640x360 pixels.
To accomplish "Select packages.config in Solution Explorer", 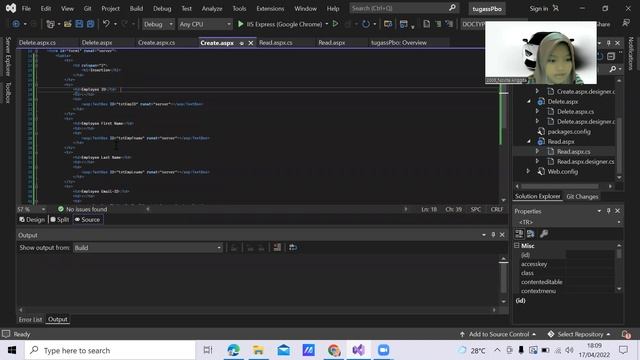I will pos(569,131).
